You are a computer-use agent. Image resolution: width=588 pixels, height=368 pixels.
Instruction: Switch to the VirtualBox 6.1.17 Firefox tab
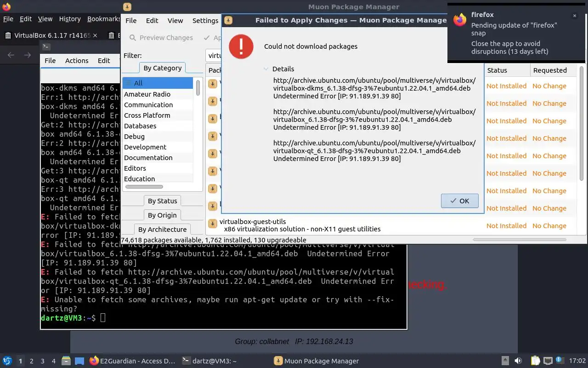(51, 35)
